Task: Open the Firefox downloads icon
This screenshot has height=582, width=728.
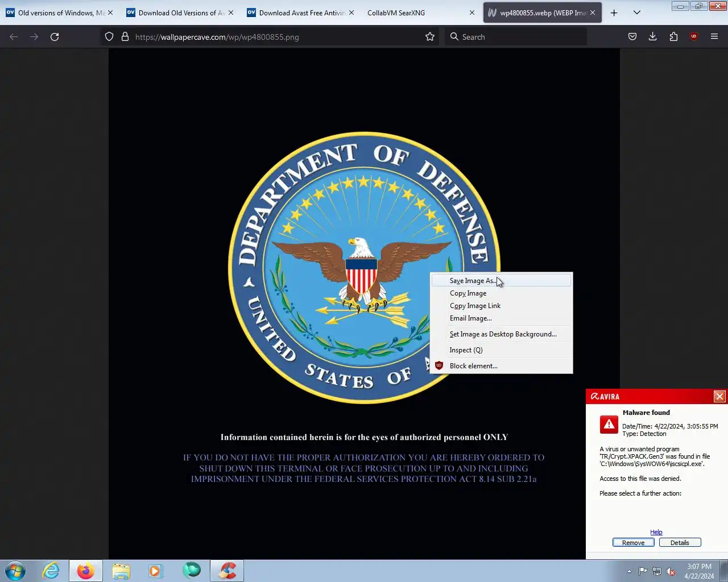Action: tap(653, 36)
